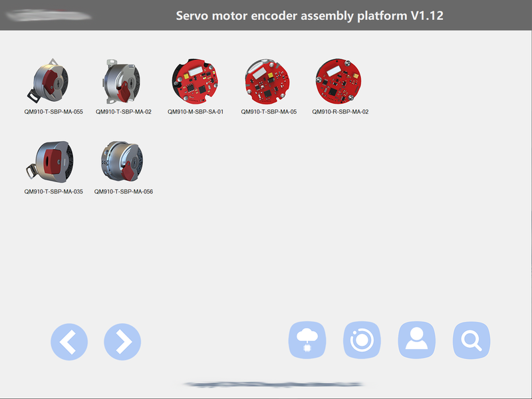Open the cloud firmware chip icon
Screen dimensions: 532x399
(x=307, y=340)
